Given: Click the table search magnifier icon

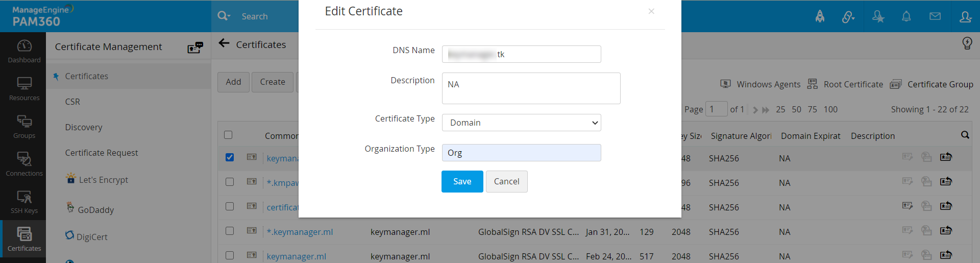Looking at the screenshot, I should 965,135.
